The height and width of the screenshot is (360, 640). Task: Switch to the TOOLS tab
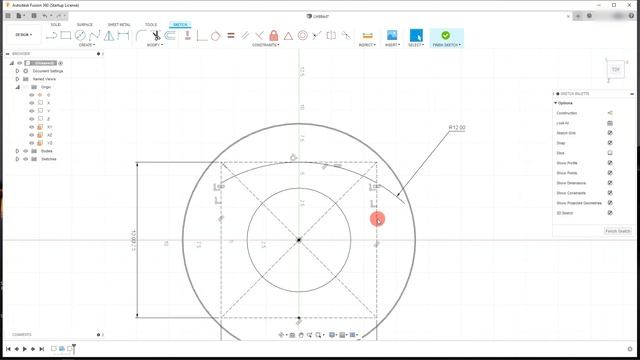tap(151, 25)
